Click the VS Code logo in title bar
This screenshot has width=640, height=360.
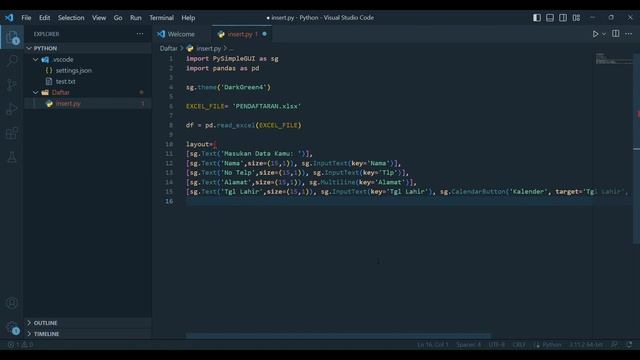9,18
